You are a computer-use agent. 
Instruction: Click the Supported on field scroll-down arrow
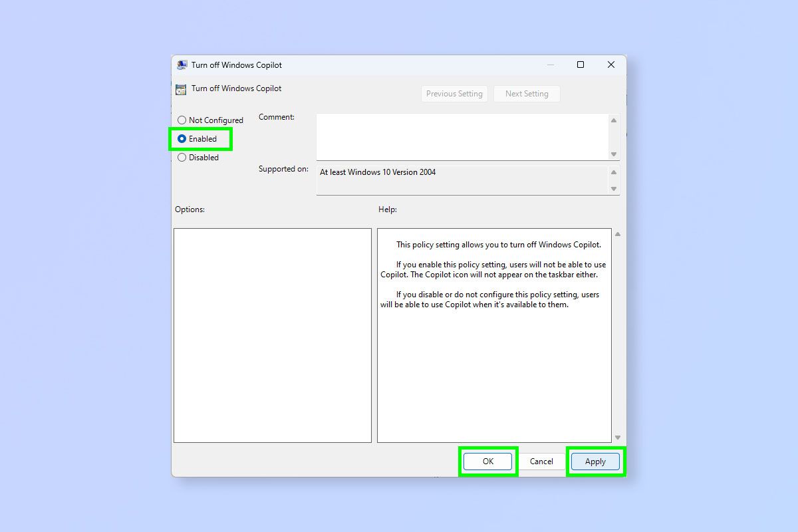coord(614,189)
